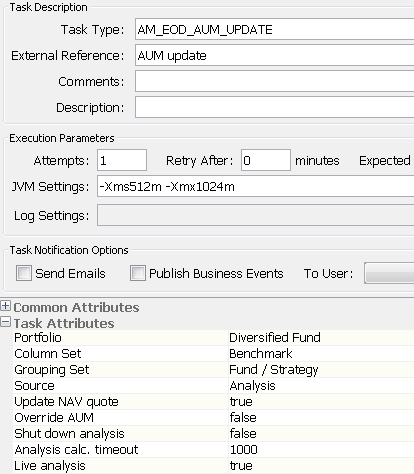This screenshot has width=414, height=474.
Task: Click the Task Type field
Action: click(274, 30)
